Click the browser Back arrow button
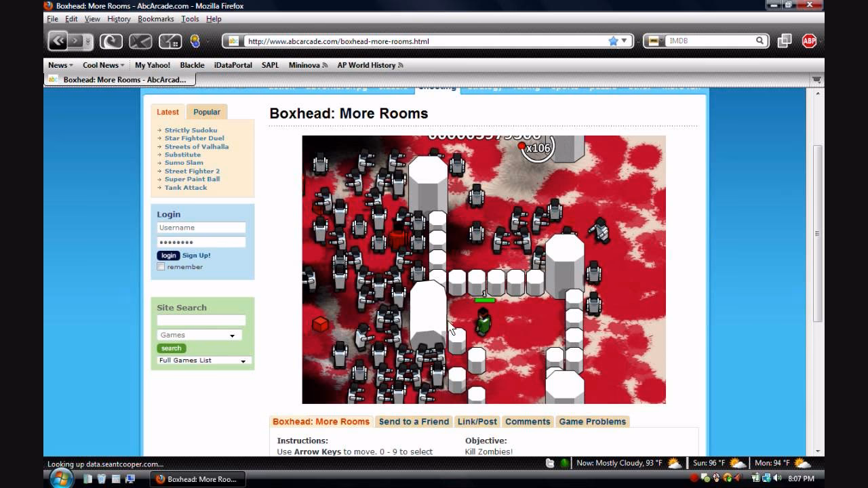Viewport: 868px width, 488px height. (x=58, y=41)
